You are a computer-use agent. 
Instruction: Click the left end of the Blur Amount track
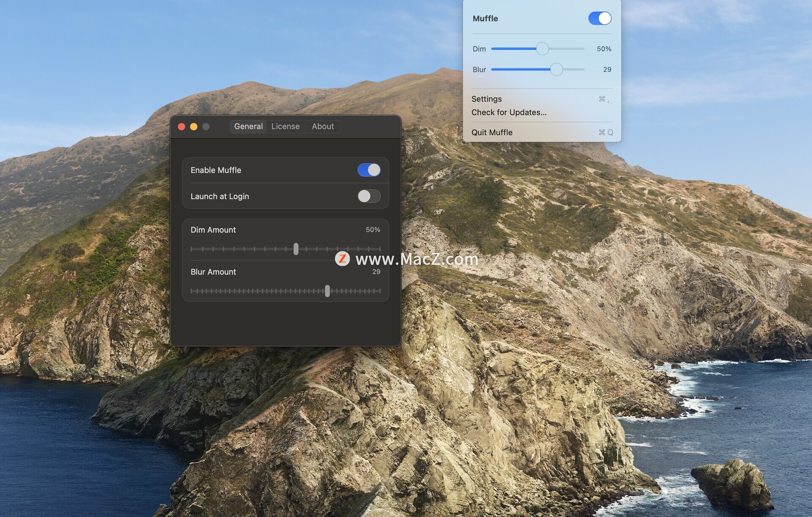point(192,291)
